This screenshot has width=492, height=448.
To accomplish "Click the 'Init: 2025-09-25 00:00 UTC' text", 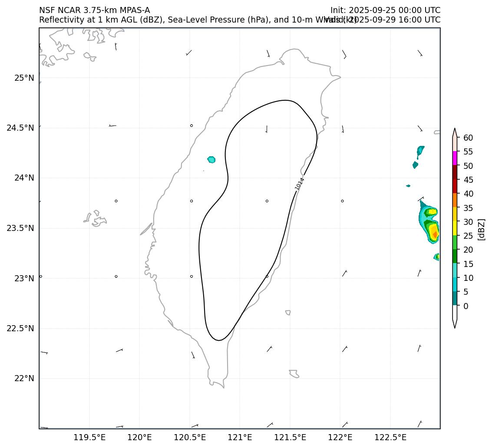I will (x=385, y=10).
